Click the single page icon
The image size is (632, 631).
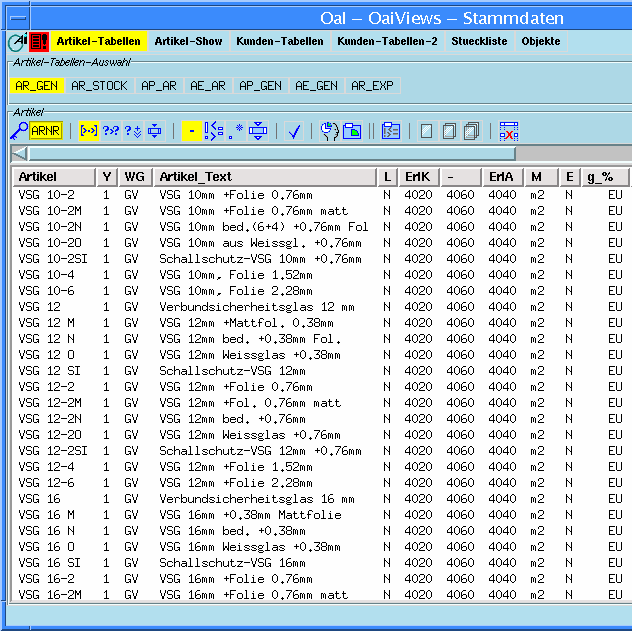click(426, 131)
